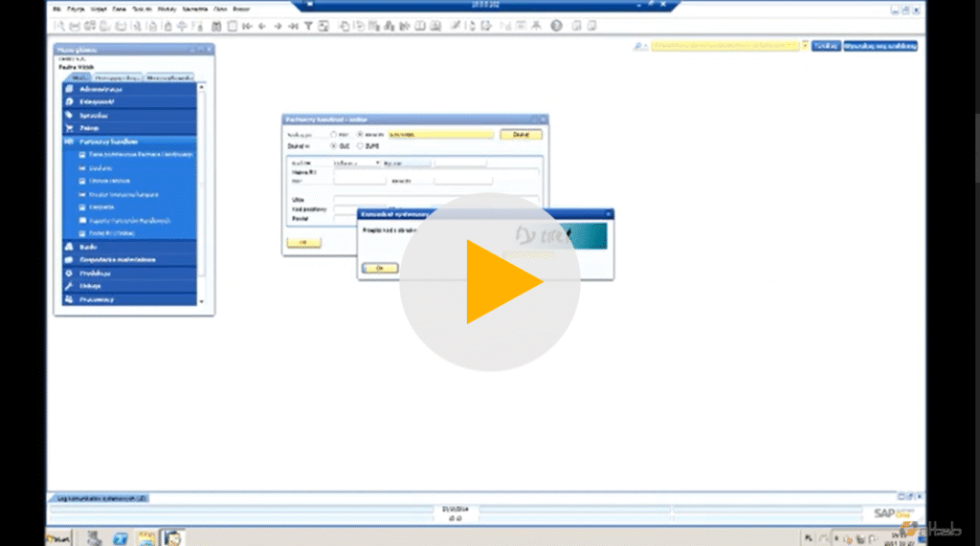Click the Print preview toolbar icon
This screenshot has height=546, width=980.
(59, 26)
